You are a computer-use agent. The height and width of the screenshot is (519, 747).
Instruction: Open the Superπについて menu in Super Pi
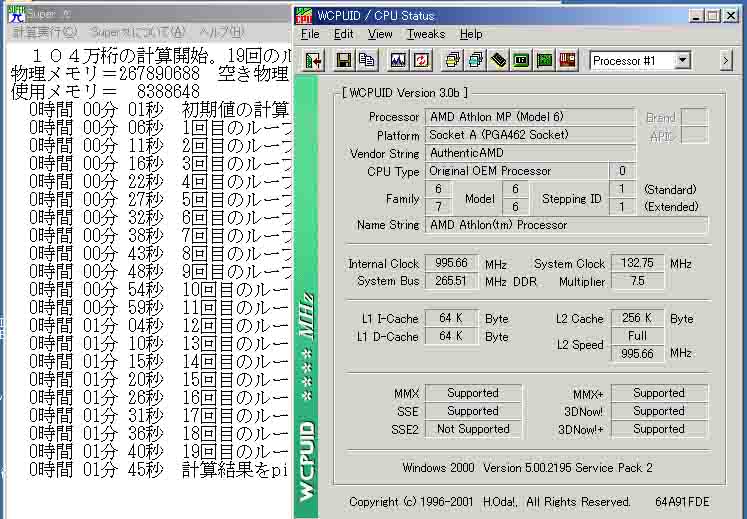(137, 32)
